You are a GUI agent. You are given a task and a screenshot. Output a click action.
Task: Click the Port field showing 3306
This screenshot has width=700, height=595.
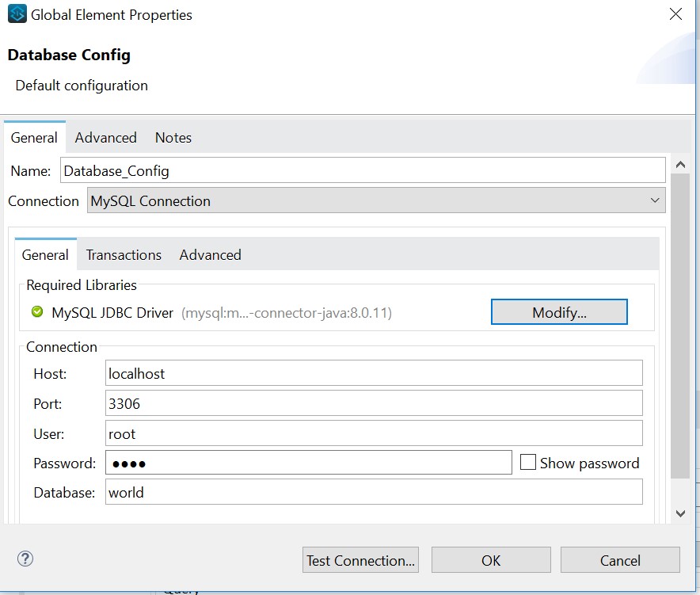tap(374, 403)
